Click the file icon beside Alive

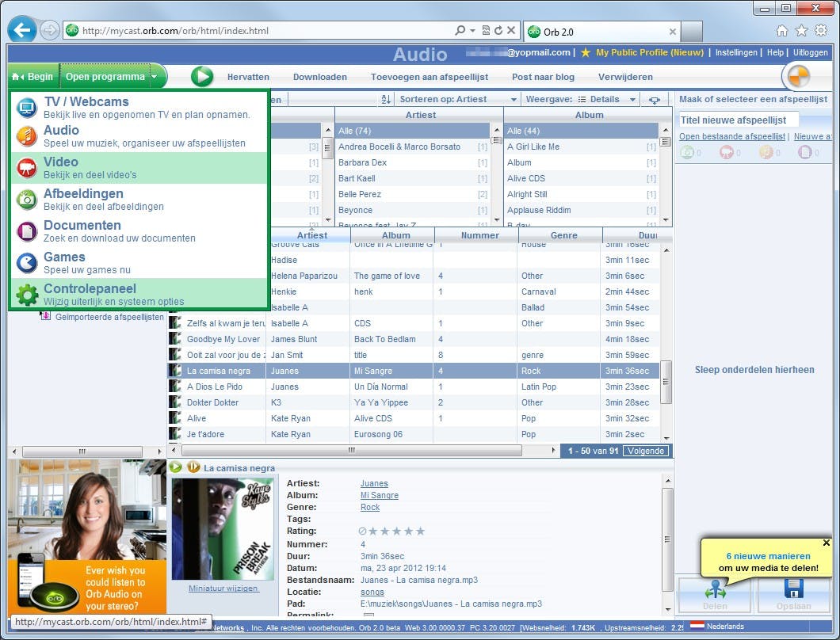click(x=174, y=418)
